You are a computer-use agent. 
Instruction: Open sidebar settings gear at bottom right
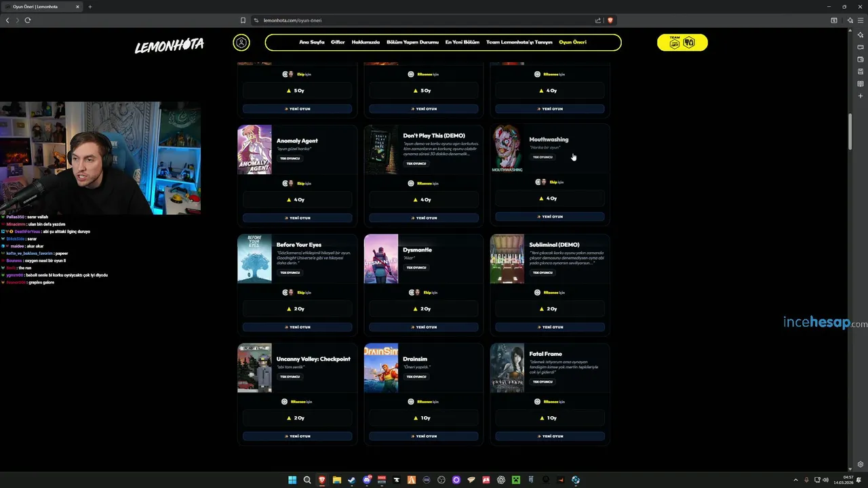click(x=861, y=464)
